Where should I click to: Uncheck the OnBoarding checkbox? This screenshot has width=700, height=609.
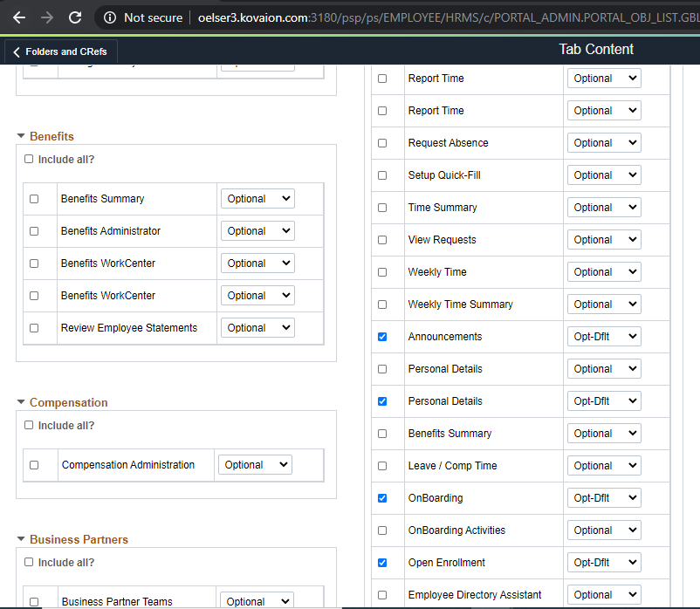[382, 498]
